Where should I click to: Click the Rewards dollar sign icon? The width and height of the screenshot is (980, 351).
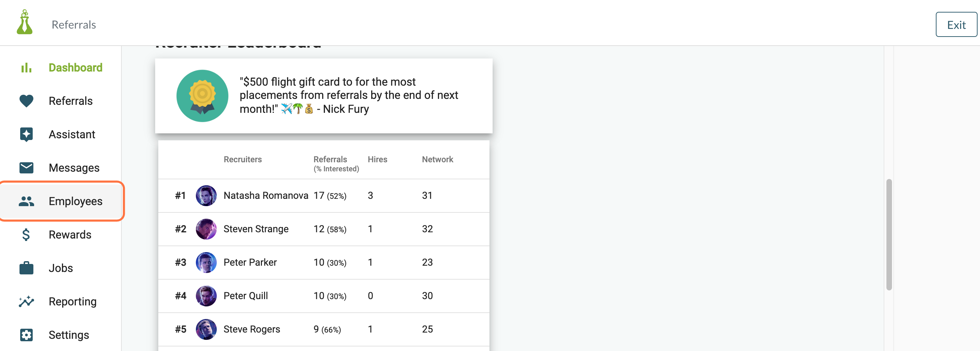click(x=26, y=234)
